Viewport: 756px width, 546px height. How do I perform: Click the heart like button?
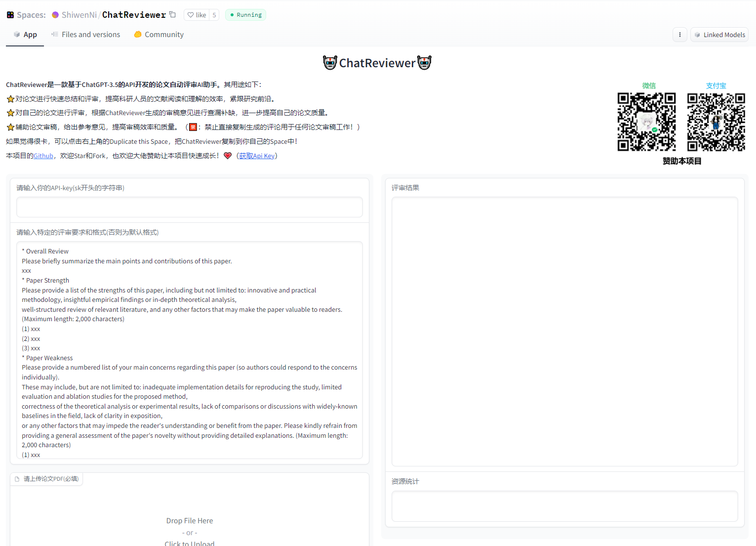[x=197, y=15]
